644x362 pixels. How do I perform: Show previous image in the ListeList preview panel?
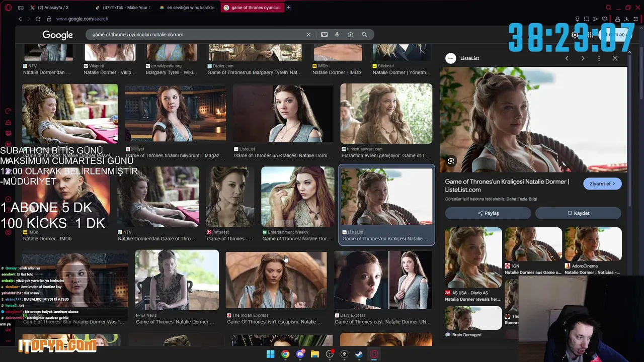567,58
